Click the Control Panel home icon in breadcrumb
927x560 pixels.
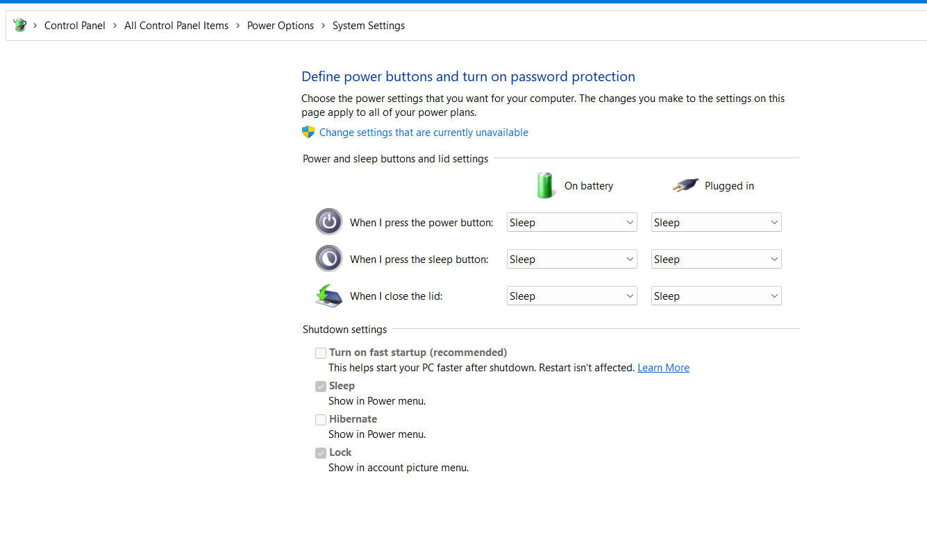[20, 25]
